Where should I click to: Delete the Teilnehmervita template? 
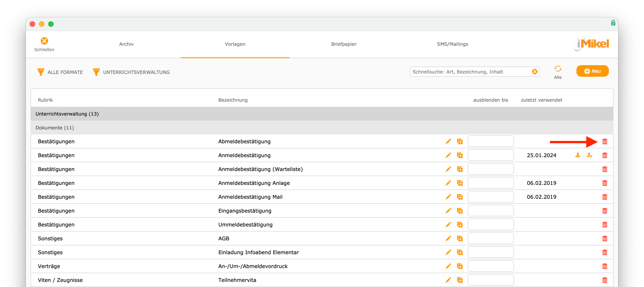point(605,280)
